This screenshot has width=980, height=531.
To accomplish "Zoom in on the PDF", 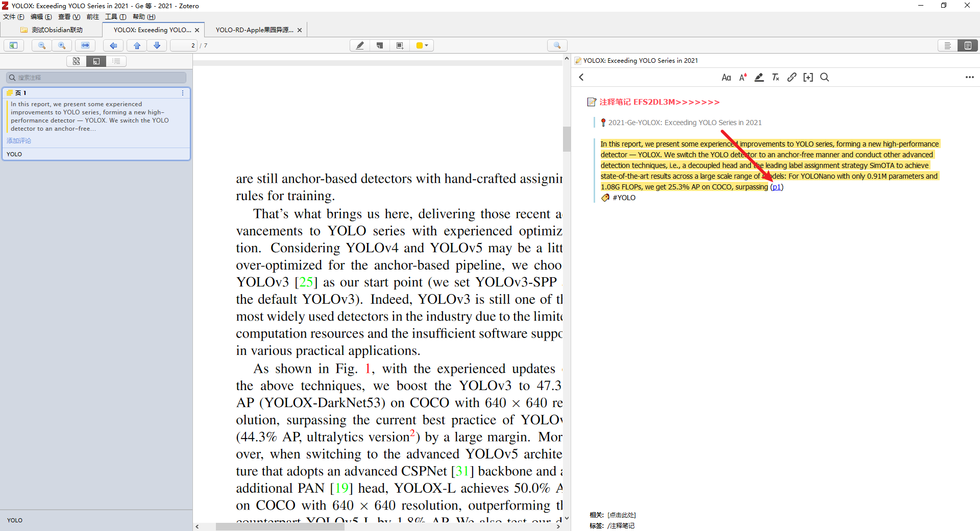I will 62,45.
